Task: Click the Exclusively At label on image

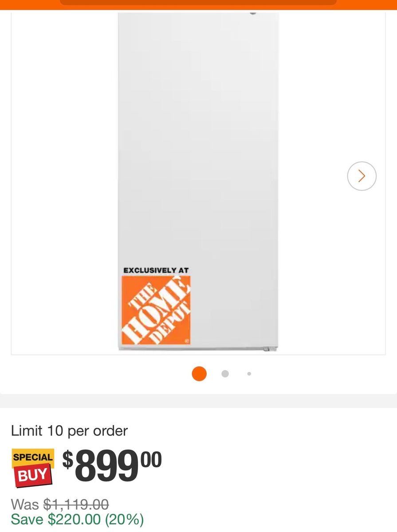Action: click(x=156, y=270)
